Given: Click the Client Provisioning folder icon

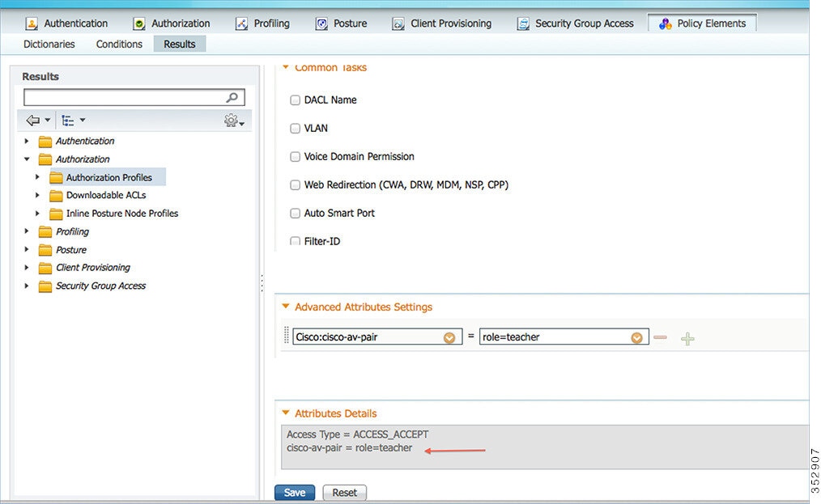Looking at the screenshot, I should pyautogui.click(x=45, y=268).
